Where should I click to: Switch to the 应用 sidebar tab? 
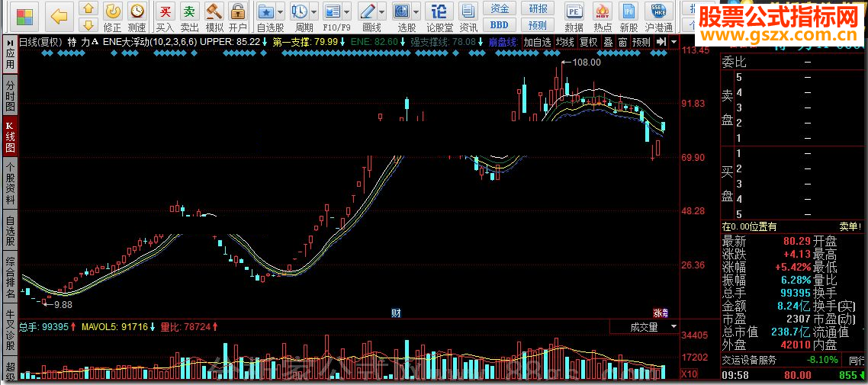(10, 60)
